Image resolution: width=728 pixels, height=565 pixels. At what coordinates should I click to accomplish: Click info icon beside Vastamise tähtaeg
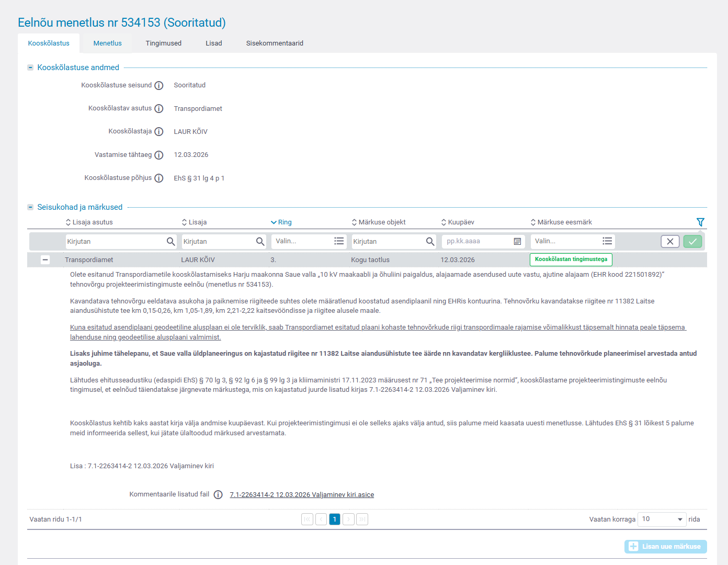(x=159, y=155)
